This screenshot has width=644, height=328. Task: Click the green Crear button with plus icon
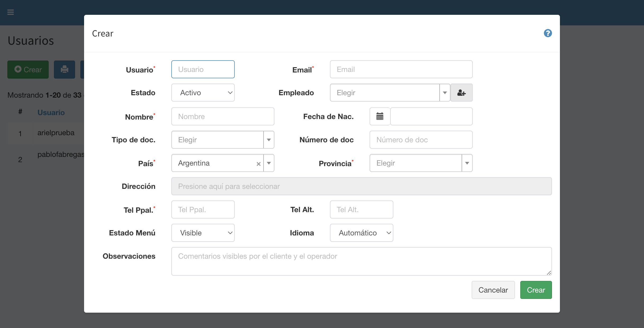tap(28, 70)
